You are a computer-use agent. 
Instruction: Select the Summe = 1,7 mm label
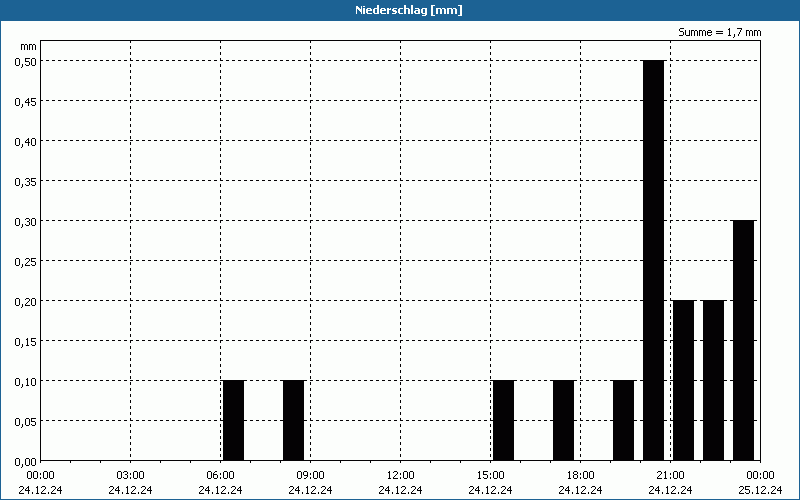(x=719, y=32)
